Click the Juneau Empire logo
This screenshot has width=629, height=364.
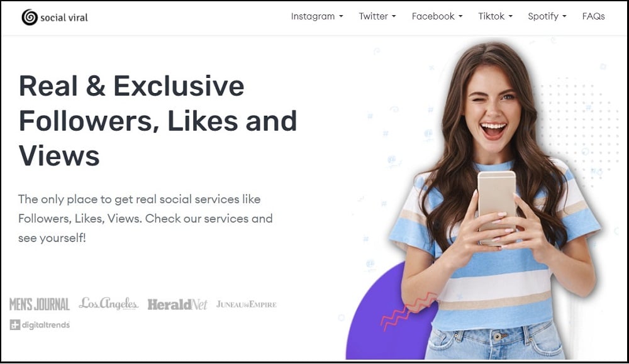pyautogui.click(x=247, y=304)
